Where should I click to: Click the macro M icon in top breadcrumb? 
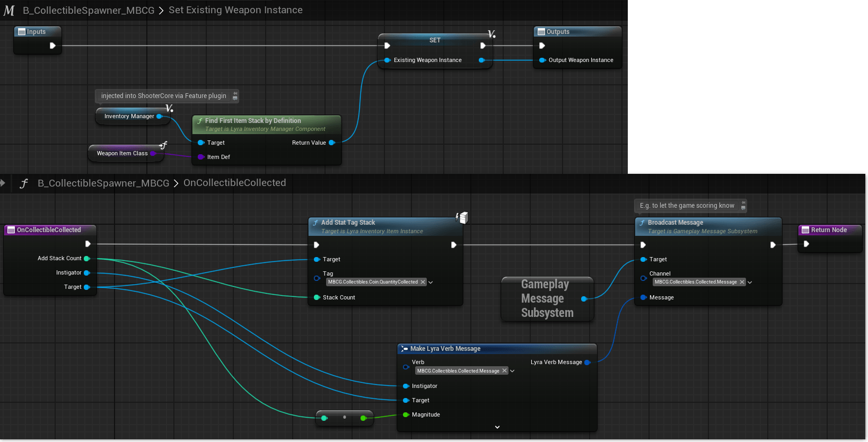tap(9, 11)
